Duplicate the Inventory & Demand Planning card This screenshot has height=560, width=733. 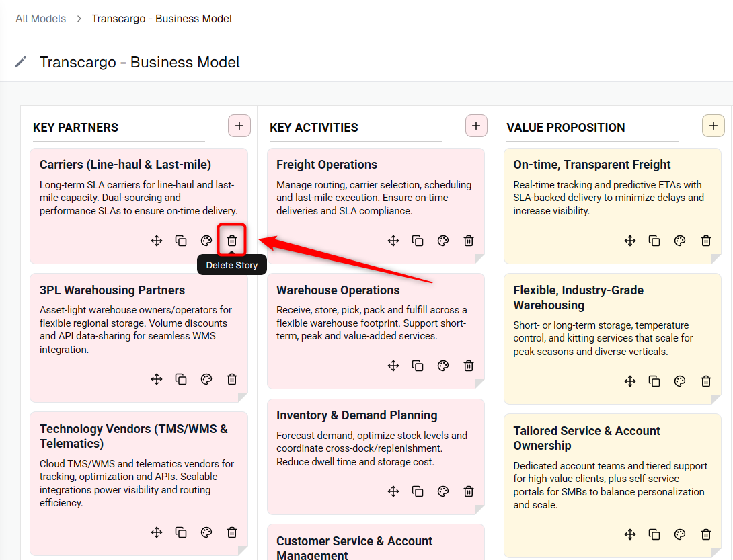pos(418,491)
